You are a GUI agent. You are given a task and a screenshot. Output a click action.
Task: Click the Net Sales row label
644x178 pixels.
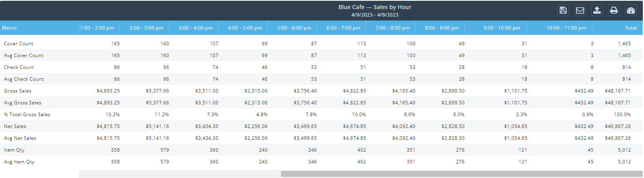(15, 126)
